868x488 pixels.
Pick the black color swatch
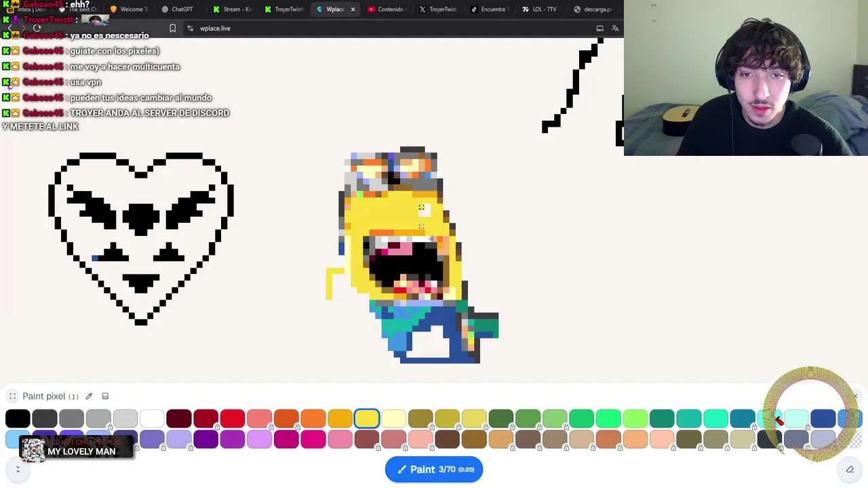click(x=18, y=419)
